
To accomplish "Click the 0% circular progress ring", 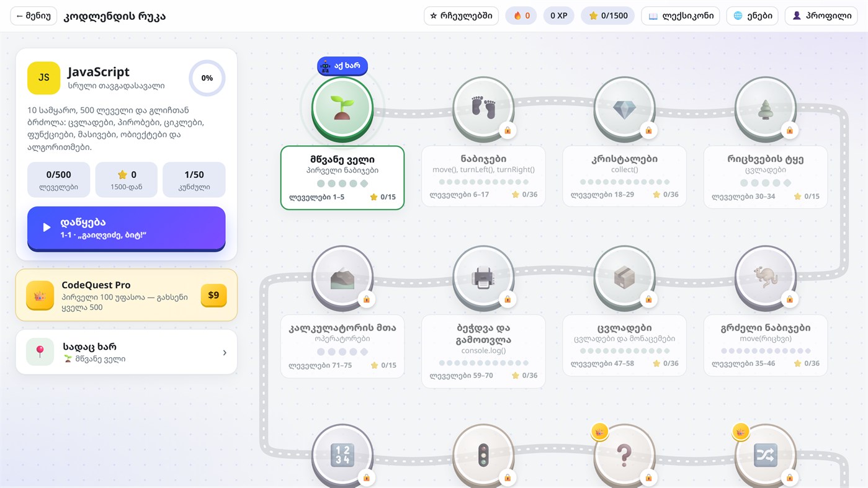I will (207, 78).
